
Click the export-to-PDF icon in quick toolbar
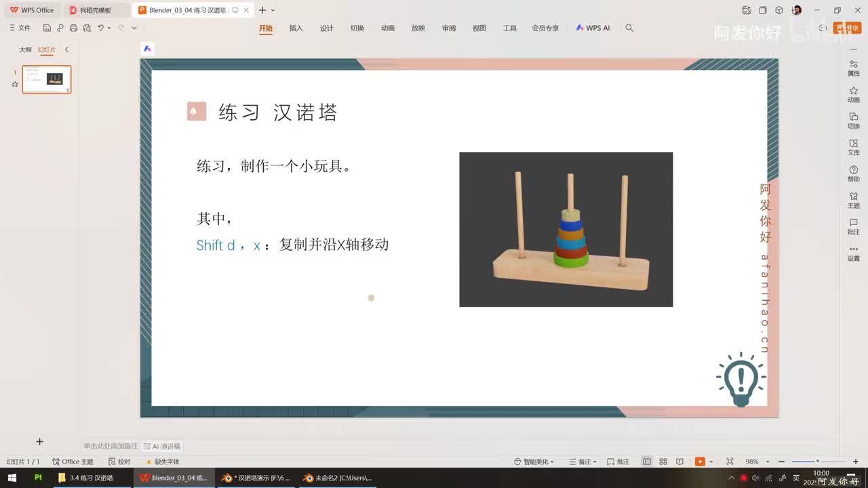click(60, 28)
